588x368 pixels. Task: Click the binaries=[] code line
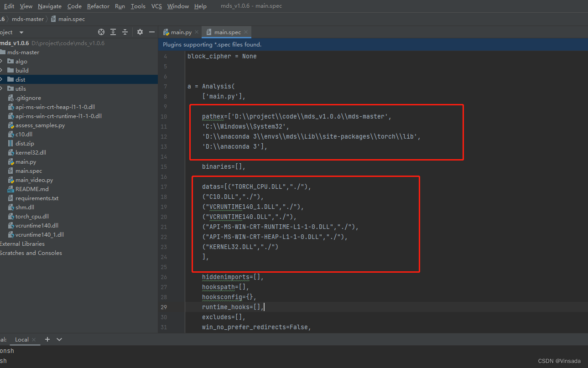(224, 166)
